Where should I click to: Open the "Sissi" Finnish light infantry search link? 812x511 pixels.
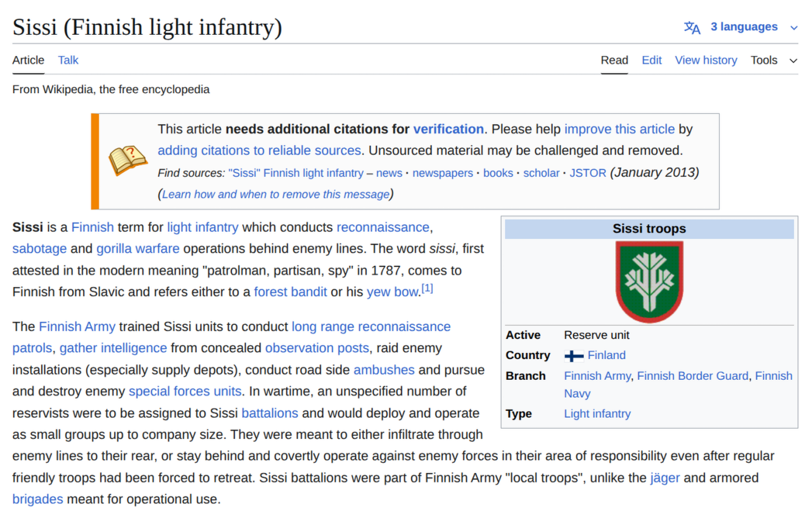point(296,173)
